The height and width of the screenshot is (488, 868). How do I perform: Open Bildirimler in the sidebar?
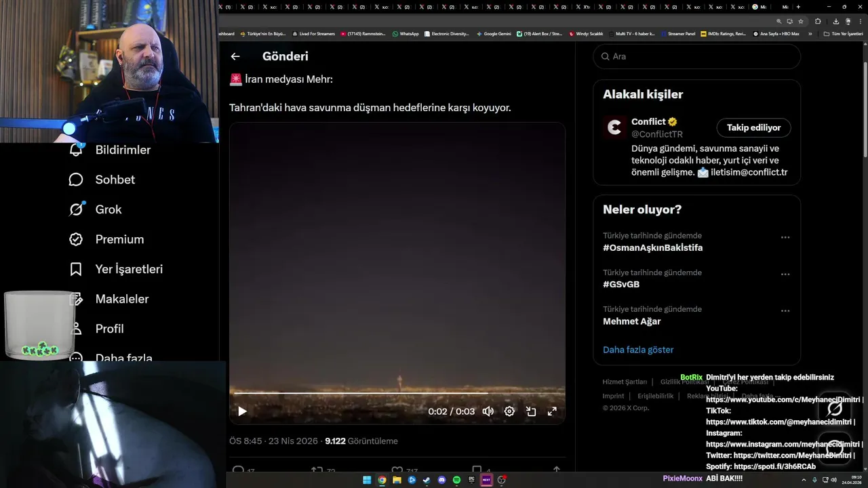[x=110, y=150]
